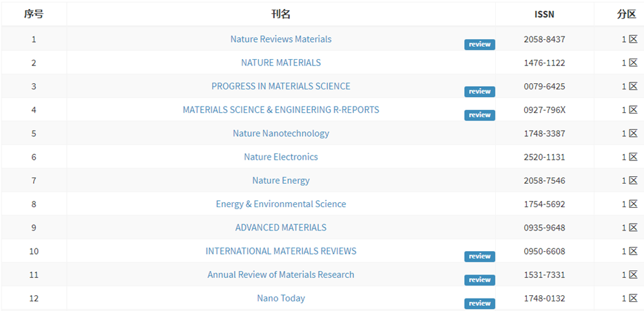Open the NATURE MATERIALS journal link

click(x=281, y=63)
